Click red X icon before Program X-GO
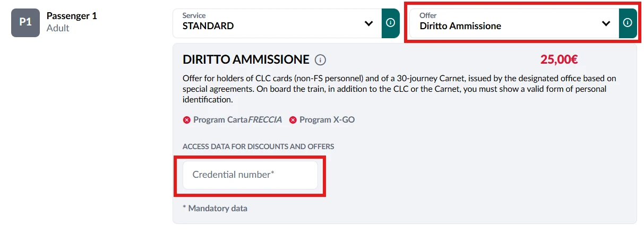The width and height of the screenshot is (644, 233). point(293,120)
